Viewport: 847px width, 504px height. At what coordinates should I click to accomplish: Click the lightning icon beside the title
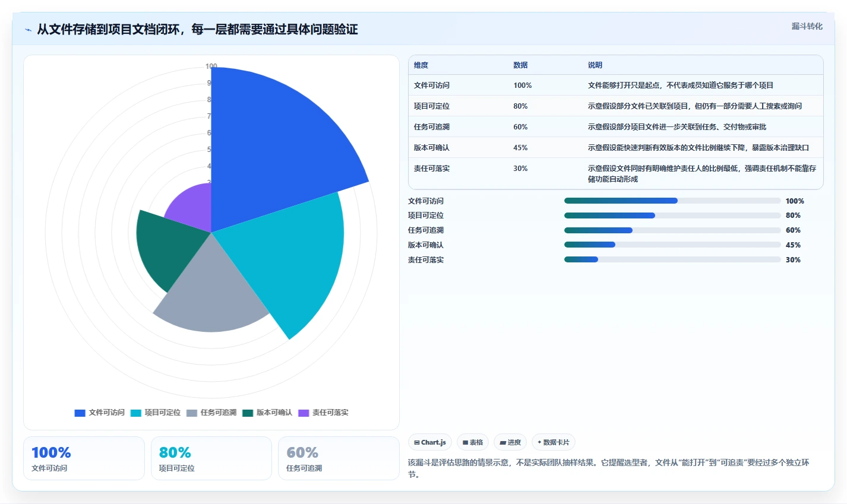28,30
